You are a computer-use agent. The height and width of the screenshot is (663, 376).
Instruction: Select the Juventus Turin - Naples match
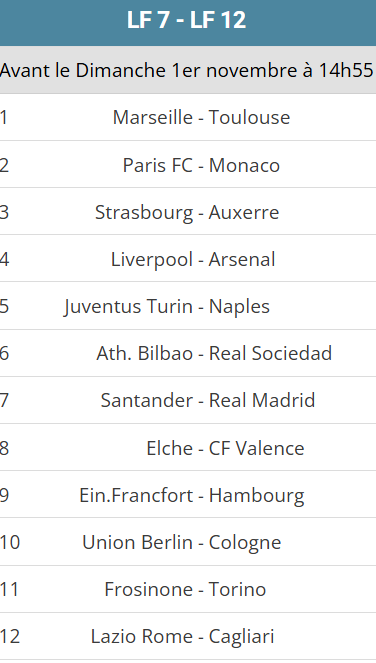click(167, 306)
